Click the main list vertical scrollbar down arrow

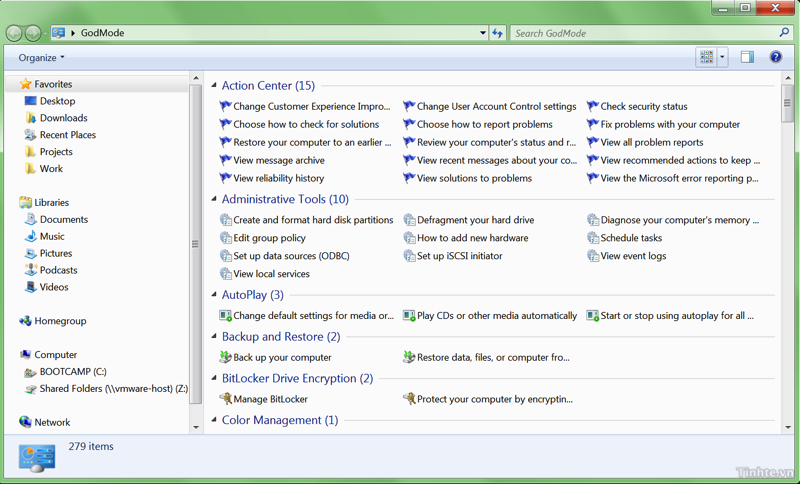pyautogui.click(x=788, y=427)
